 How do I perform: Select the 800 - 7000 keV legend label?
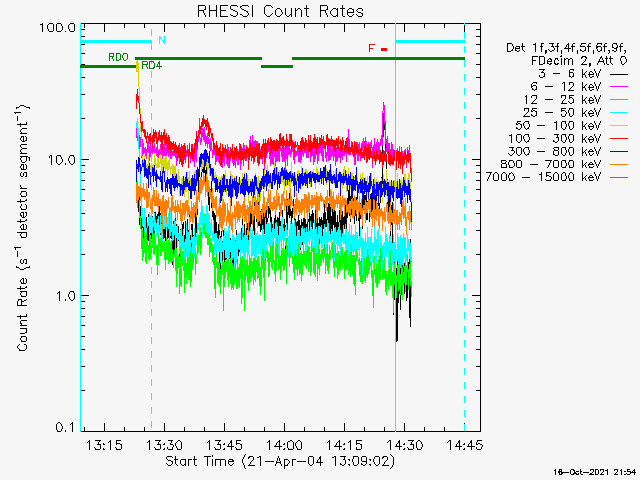551,164
